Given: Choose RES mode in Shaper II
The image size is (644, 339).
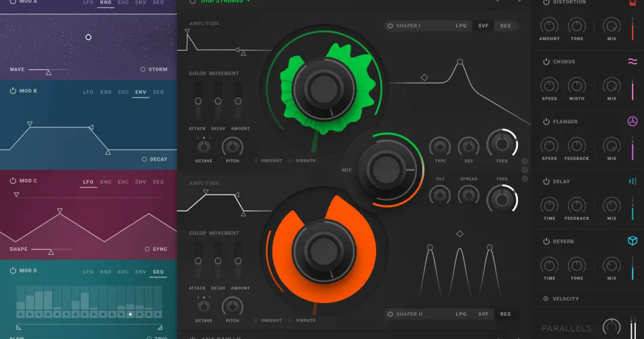Looking at the screenshot, I should (505, 314).
